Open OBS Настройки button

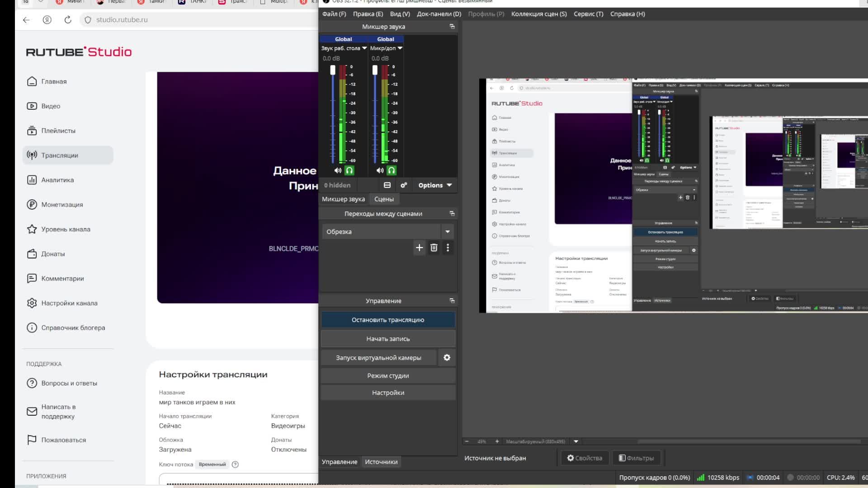[x=388, y=393]
